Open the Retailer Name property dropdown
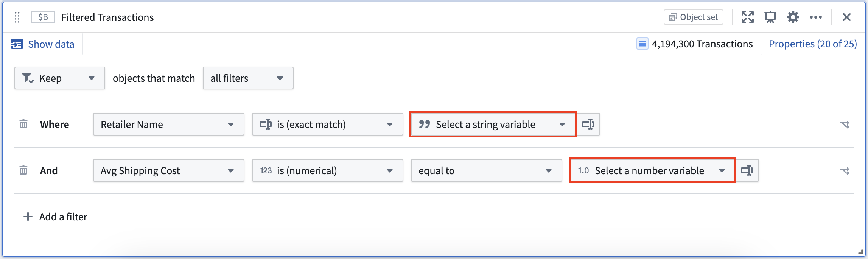Image resolution: width=868 pixels, height=259 pixels. 168,124
